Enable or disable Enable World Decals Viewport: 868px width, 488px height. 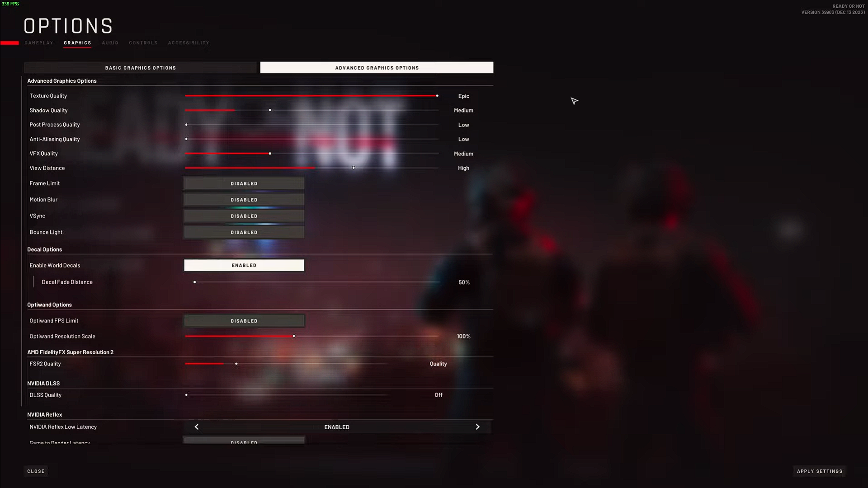tap(244, 264)
